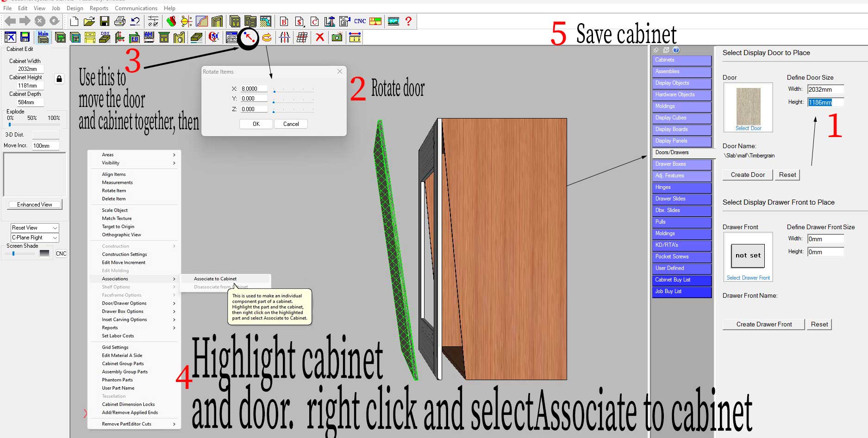The height and width of the screenshot is (438, 868).
Task: Click the camera snapshot toolbar icon
Action: click(x=337, y=38)
